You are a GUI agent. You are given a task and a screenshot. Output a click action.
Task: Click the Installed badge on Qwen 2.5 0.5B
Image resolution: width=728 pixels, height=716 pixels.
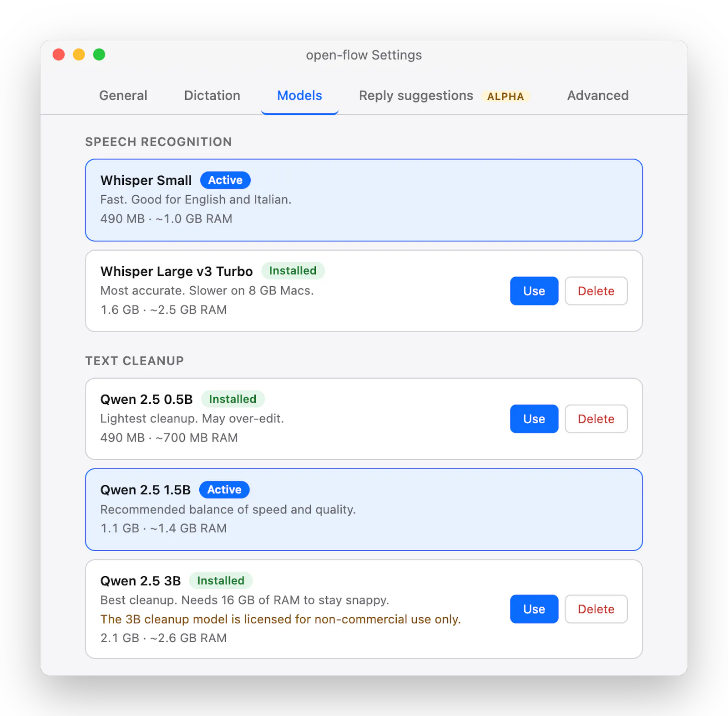click(x=233, y=399)
